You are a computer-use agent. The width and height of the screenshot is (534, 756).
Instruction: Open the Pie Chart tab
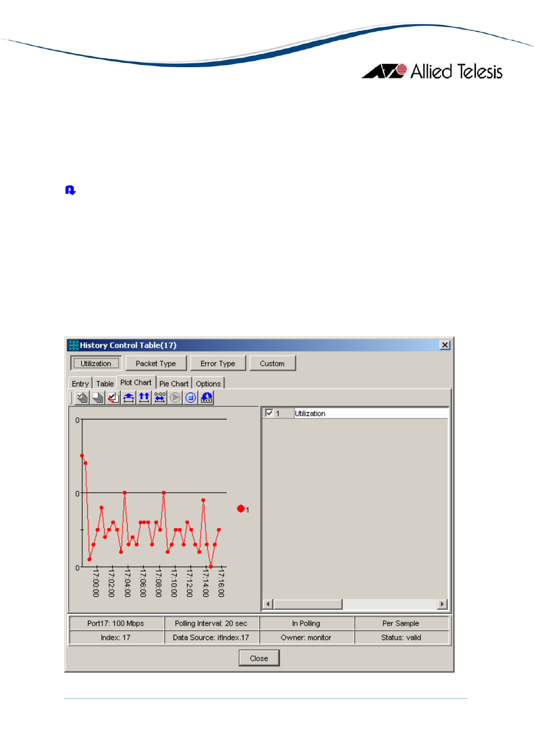coord(174,384)
